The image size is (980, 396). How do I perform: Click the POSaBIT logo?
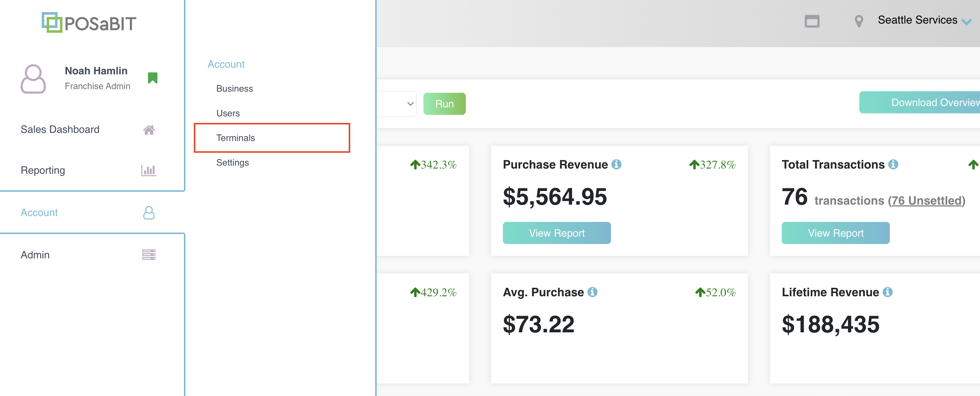point(89,23)
